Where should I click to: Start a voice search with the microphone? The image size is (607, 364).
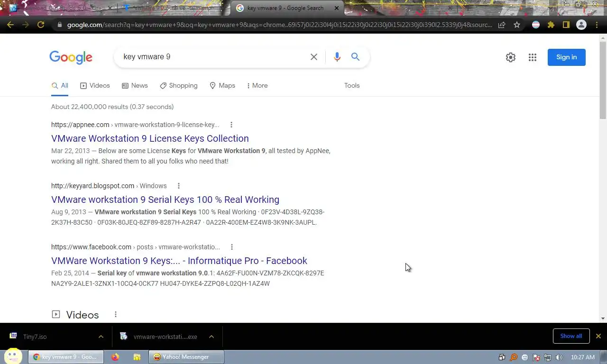(337, 57)
